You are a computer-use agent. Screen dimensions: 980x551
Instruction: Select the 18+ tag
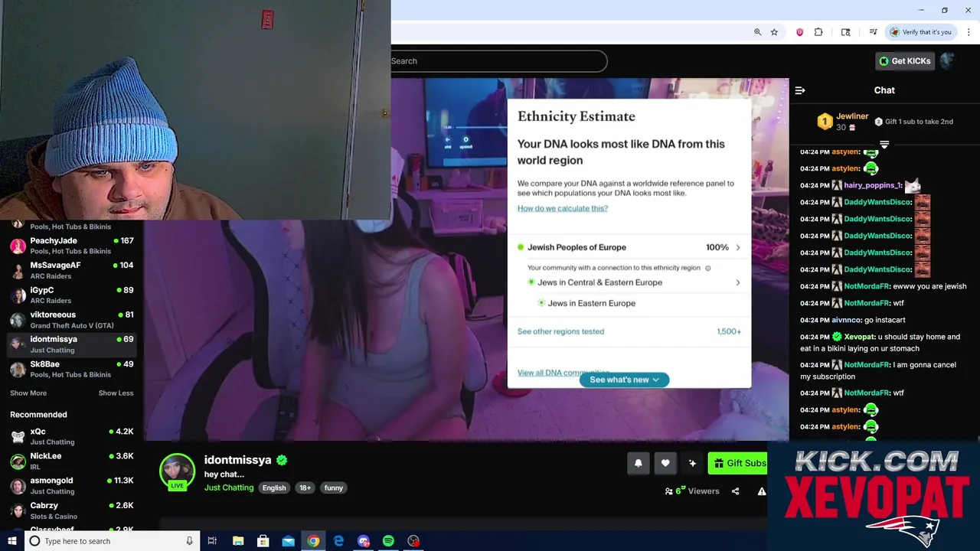tap(305, 488)
